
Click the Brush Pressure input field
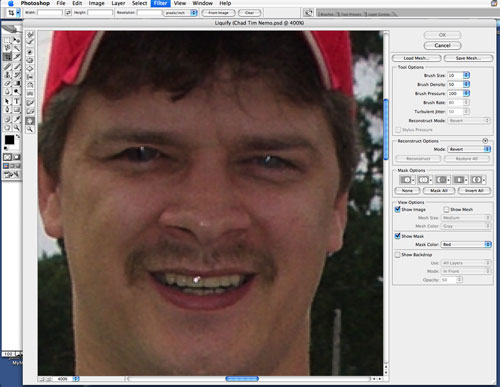click(455, 93)
